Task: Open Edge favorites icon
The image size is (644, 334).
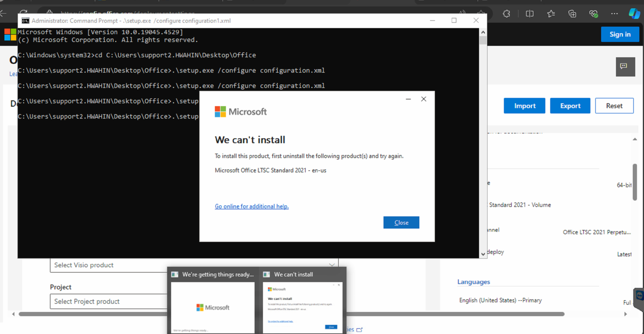Action: coord(551,14)
